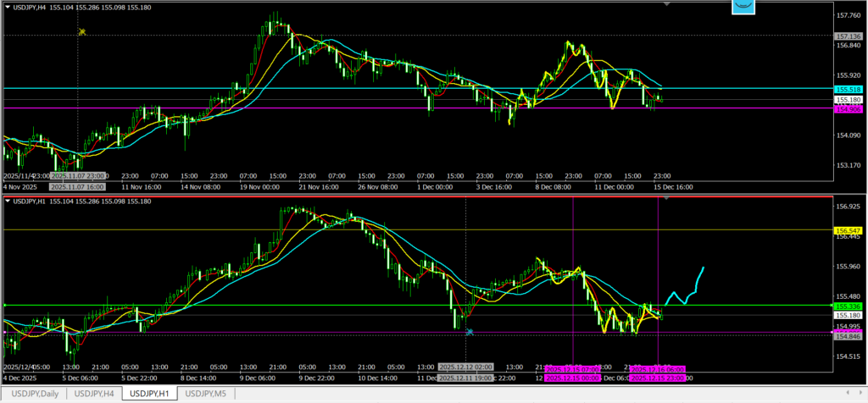Click the active USDJPY,H1 tab
Screen dimensions: 868x403
(150, 393)
